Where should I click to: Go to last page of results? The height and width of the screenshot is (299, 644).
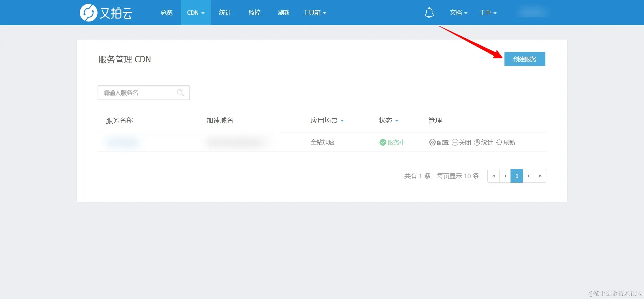540,176
